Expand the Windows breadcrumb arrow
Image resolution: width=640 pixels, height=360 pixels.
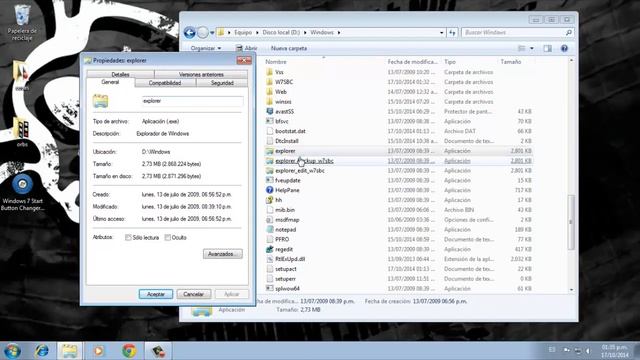[x=339, y=33]
